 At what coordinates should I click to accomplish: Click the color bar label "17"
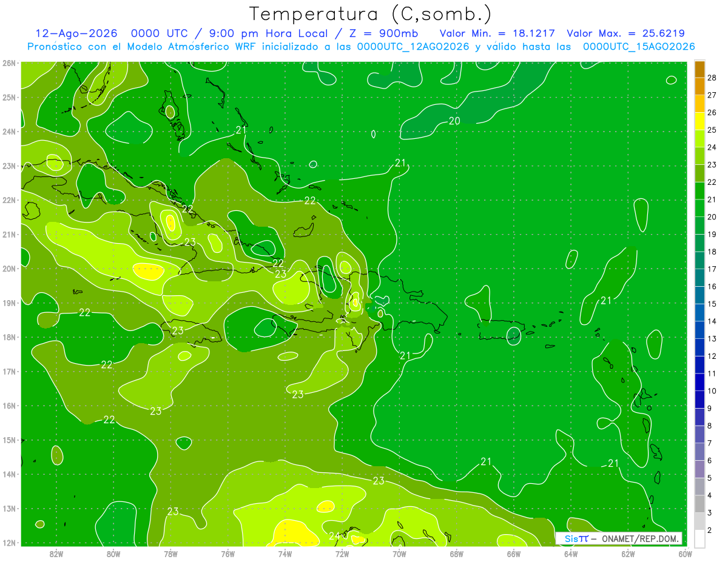point(712,269)
